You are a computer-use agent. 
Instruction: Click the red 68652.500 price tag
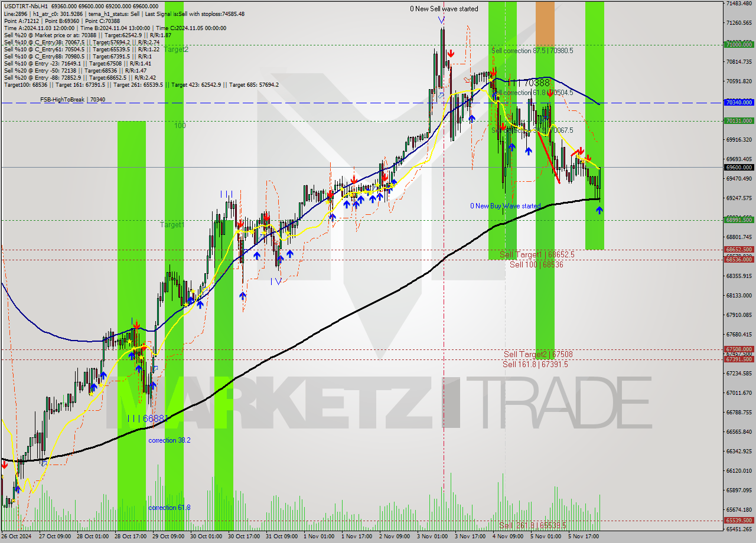[x=738, y=249]
